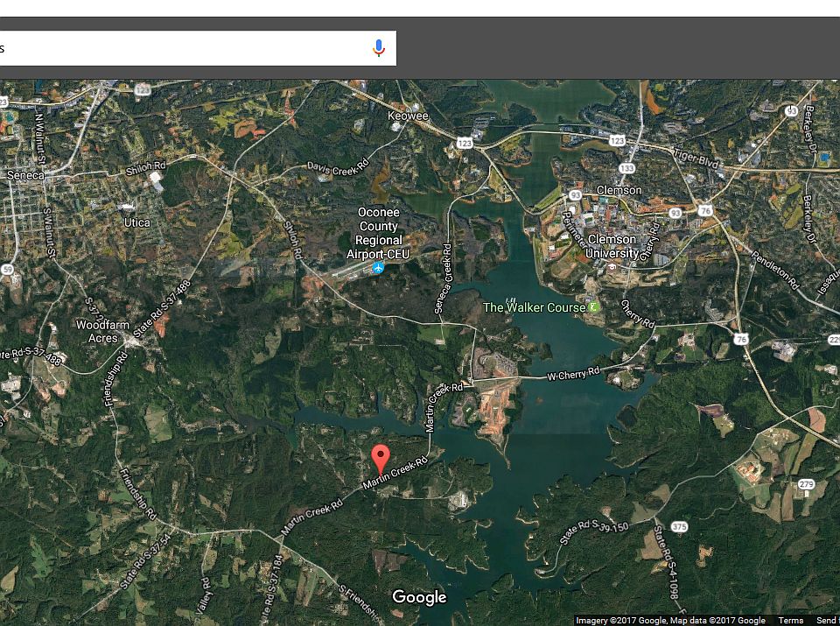840x626 pixels.
Task: Select the N Walnut St label
Action: [x=40, y=137]
